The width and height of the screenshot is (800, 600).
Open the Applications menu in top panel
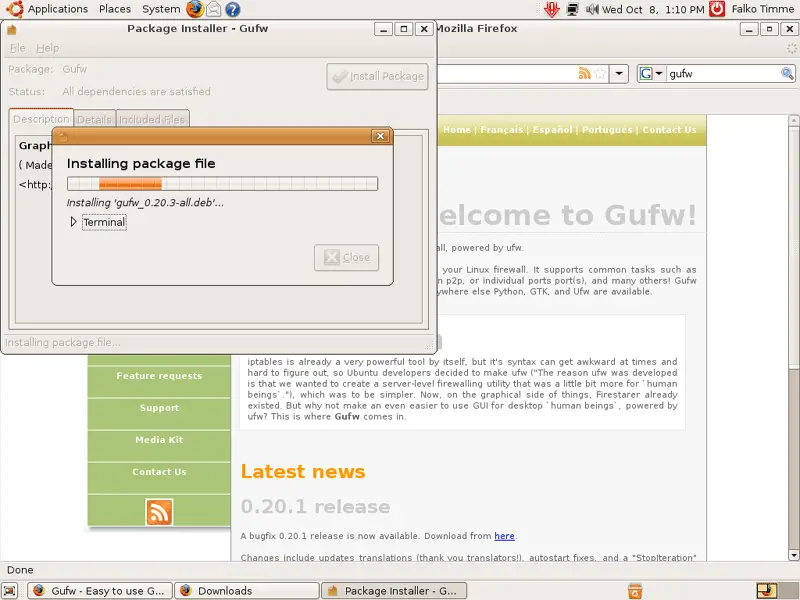tap(58, 9)
